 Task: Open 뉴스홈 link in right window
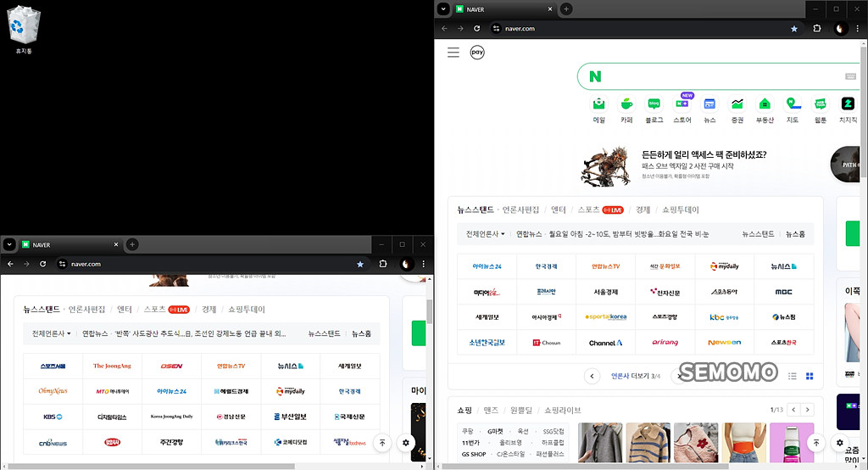pos(795,234)
